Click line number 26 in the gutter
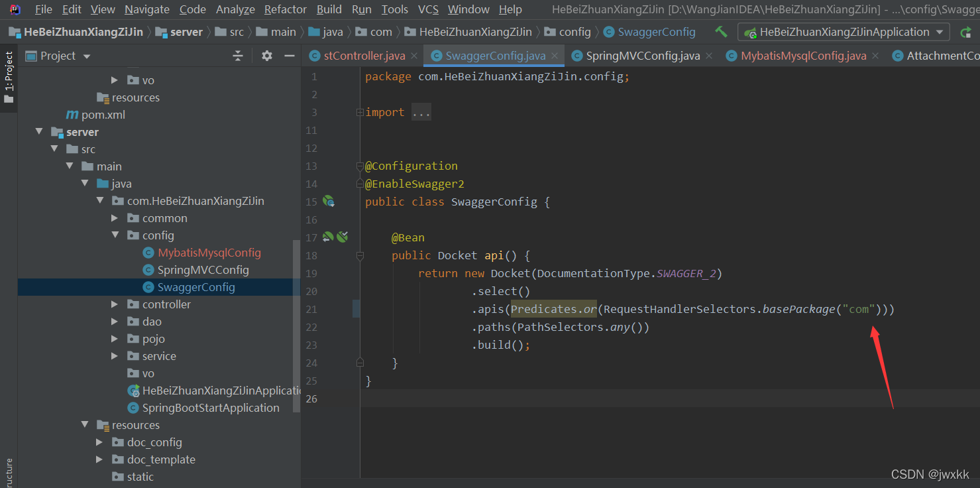 pyautogui.click(x=311, y=398)
